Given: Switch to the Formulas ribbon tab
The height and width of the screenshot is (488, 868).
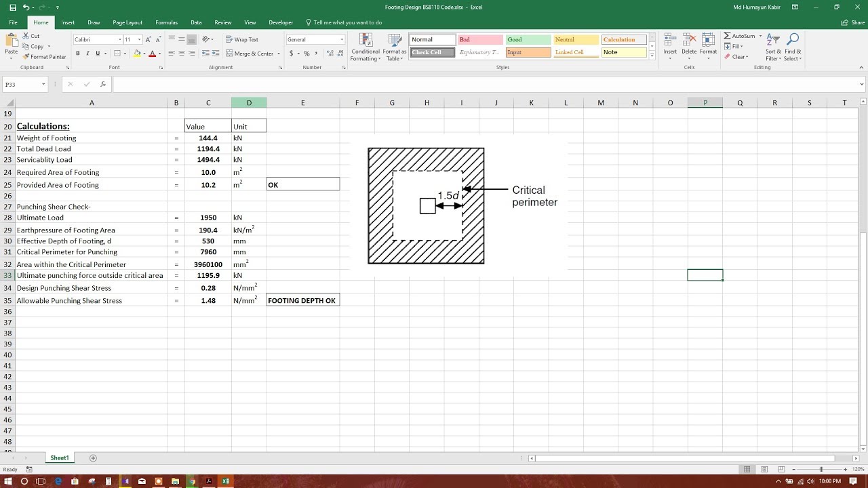Looking at the screenshot, I should point(166,22).
